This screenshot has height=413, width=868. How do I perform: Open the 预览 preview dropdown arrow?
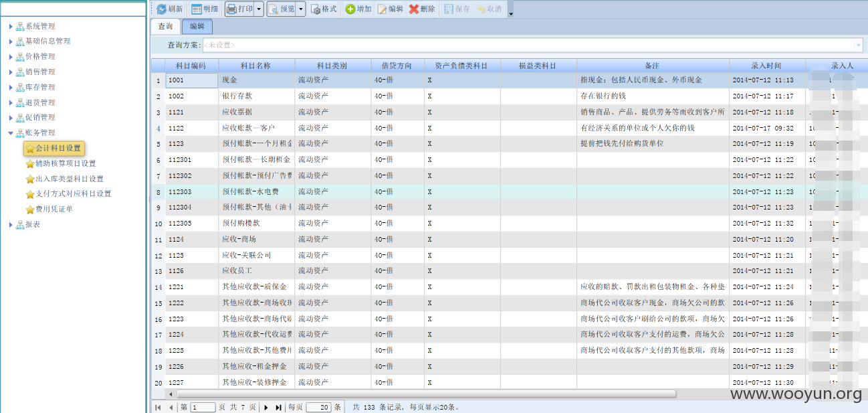(301, 9)
